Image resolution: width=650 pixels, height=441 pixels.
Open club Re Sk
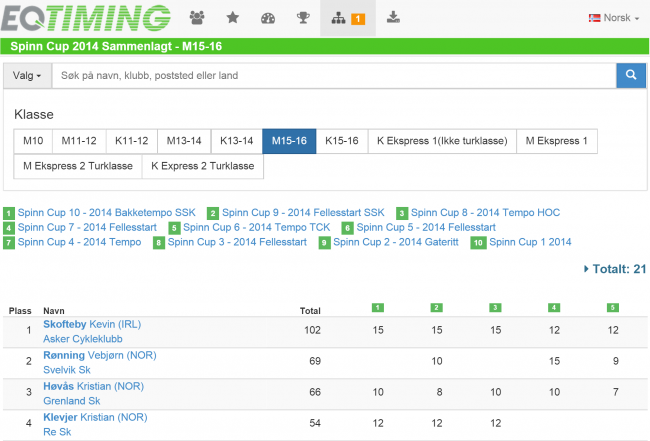click(x=57, y=432)
